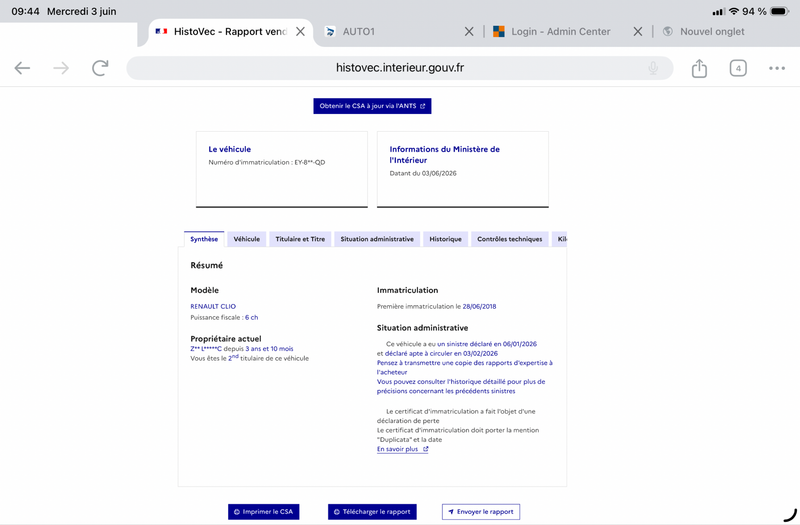Screen dimensions: 800x525
Task: Reload the HistoVec page
Action: coord(100,68)
